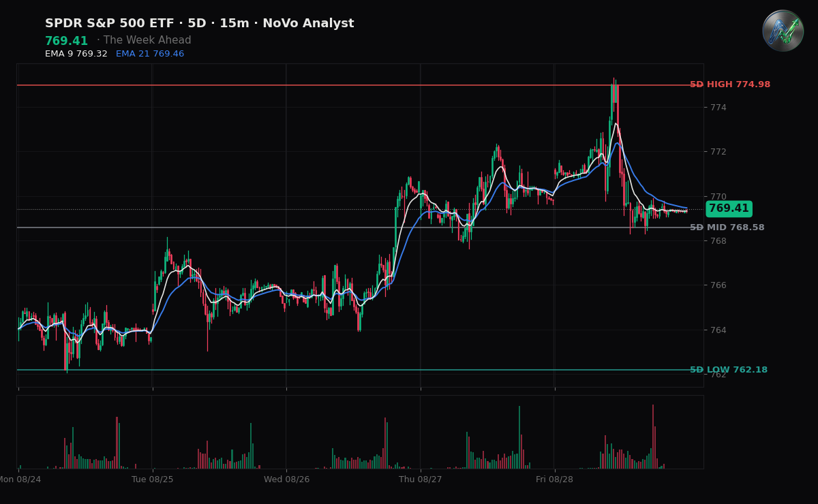This screenshot has width=818, height=504.
Task: Click the current price tag 769.41 on axis
Action: pos(729,209)
